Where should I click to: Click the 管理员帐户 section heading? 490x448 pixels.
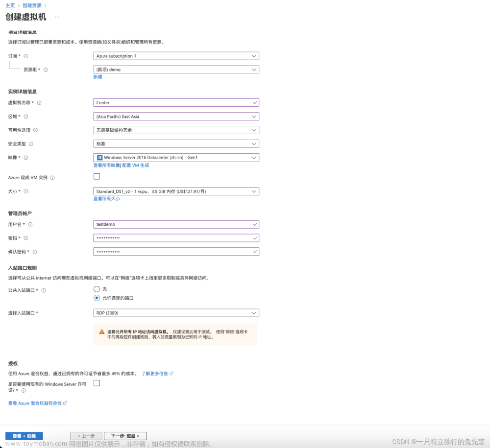point(20,213)
